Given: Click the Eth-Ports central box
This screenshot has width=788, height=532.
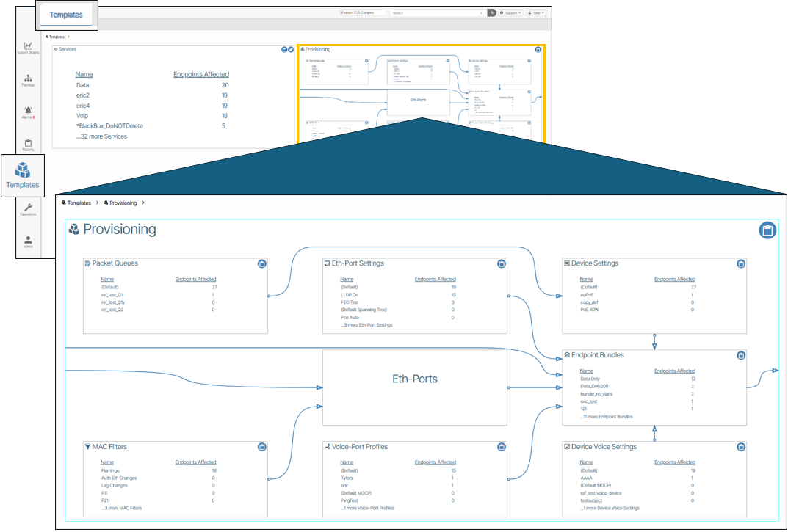Looking at the screenshot, I should click(x=414, y=379).
